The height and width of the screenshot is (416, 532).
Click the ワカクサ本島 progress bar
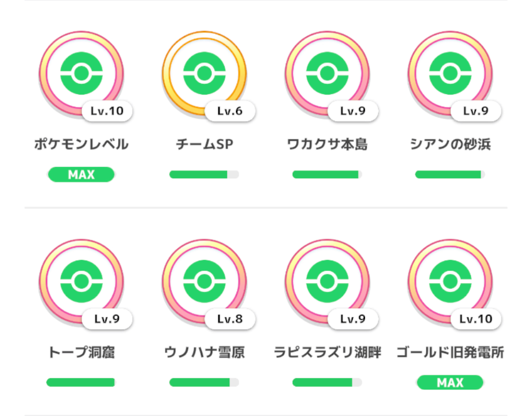point(327,174)
